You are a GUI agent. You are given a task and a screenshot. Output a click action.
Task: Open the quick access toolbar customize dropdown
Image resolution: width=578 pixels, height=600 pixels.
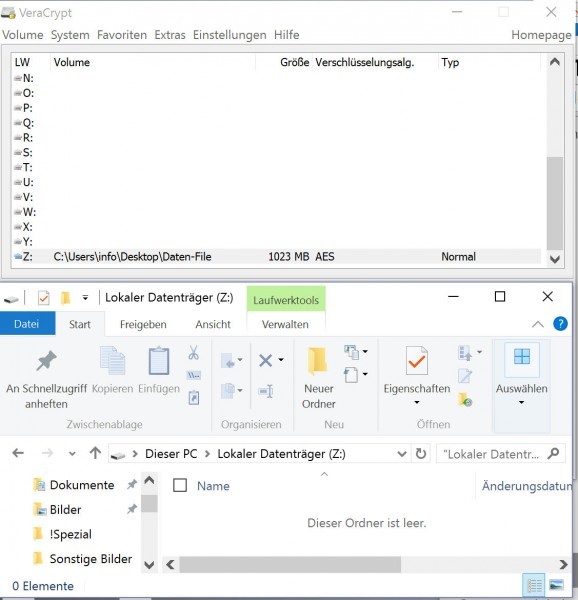click(85, 298)
